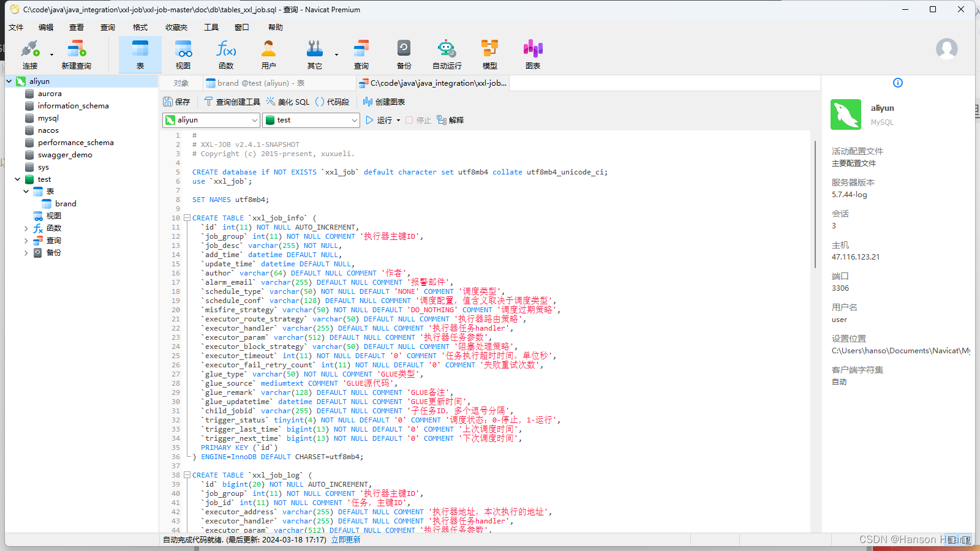
Task: Click the Update Now link in status bar
Action: 346,539
